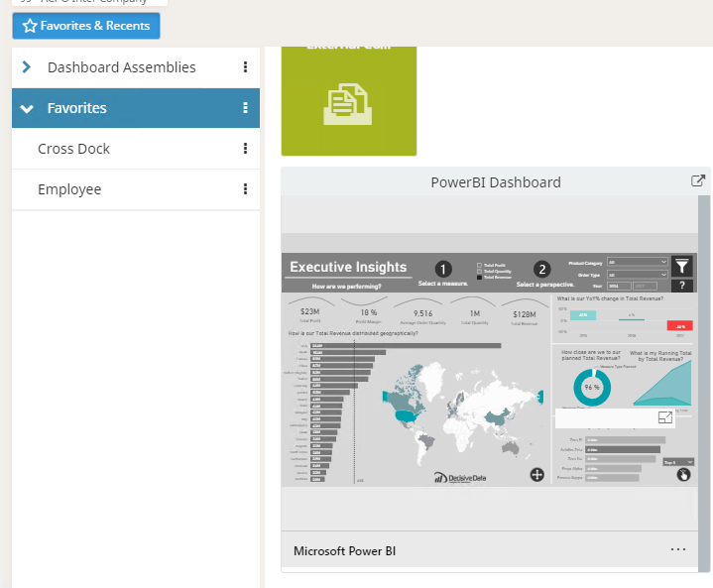Click China on the world map

(498, 416)
